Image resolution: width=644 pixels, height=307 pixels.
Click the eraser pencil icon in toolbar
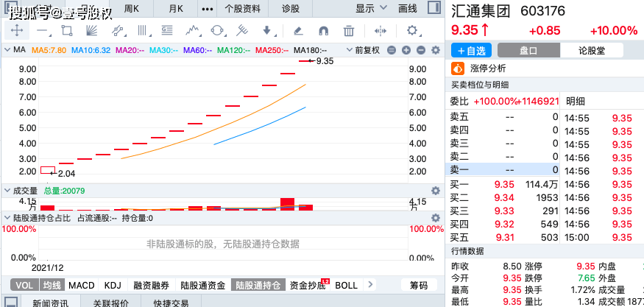pyautogui.click(x=299, y=30)
